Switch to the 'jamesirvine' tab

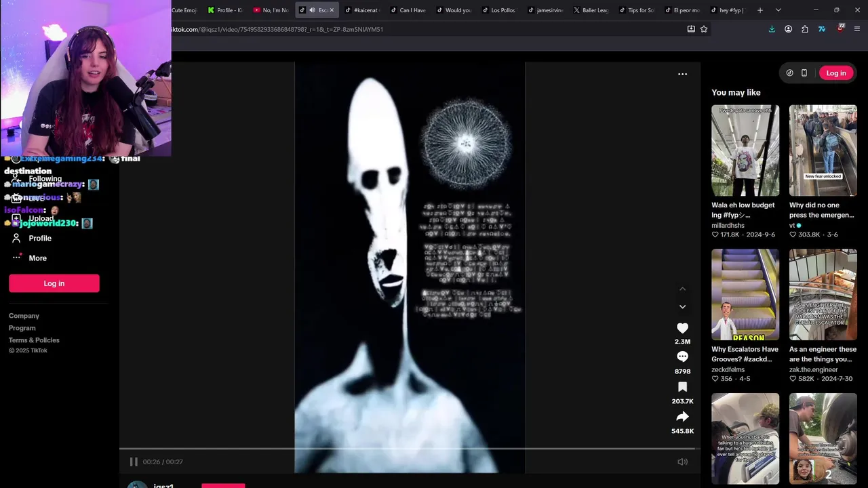click(x=546, y=10)
